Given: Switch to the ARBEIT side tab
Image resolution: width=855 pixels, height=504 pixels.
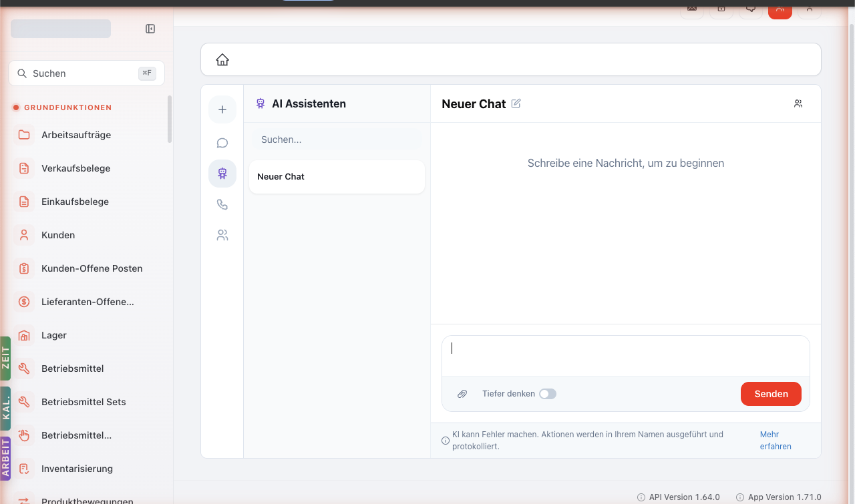Looking at the screenshot, I should point(5,458).
